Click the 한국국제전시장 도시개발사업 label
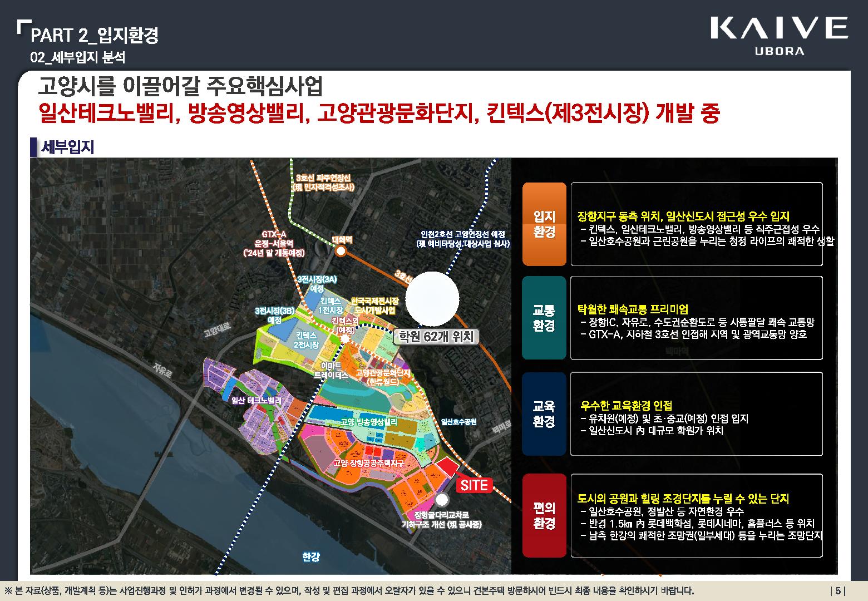 click(x=374, y=305)
